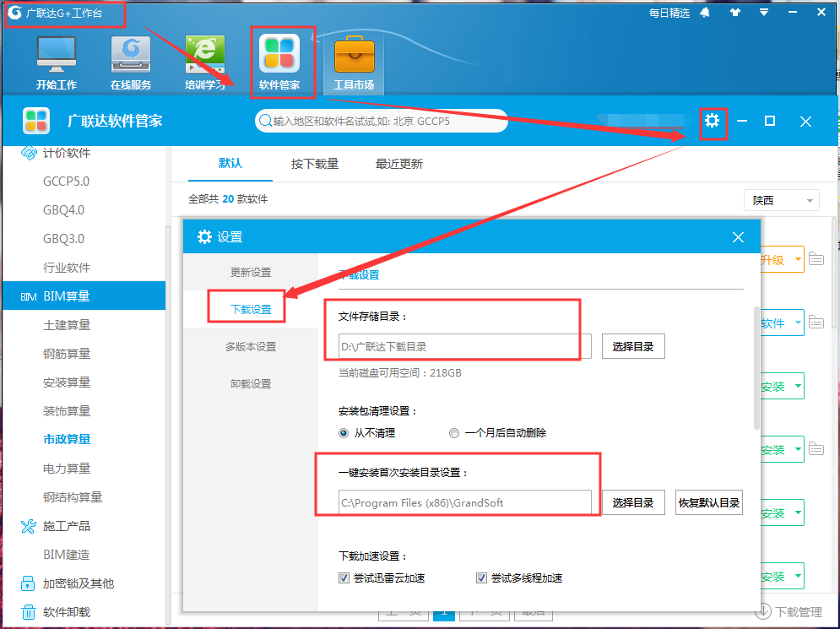Screen dimensions: 840x629
Task: Select GCCP5.0 in sidebar
Action: pyautogui.click(x=67, y=182)
